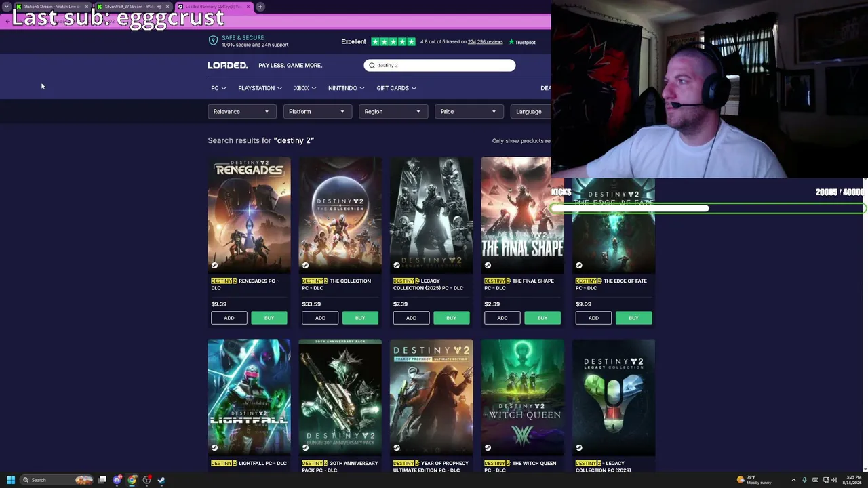Open Steam from the taskbar
The width and height of the screenshot is (868, 488).
pyautogui.click(x=161, y=480)
